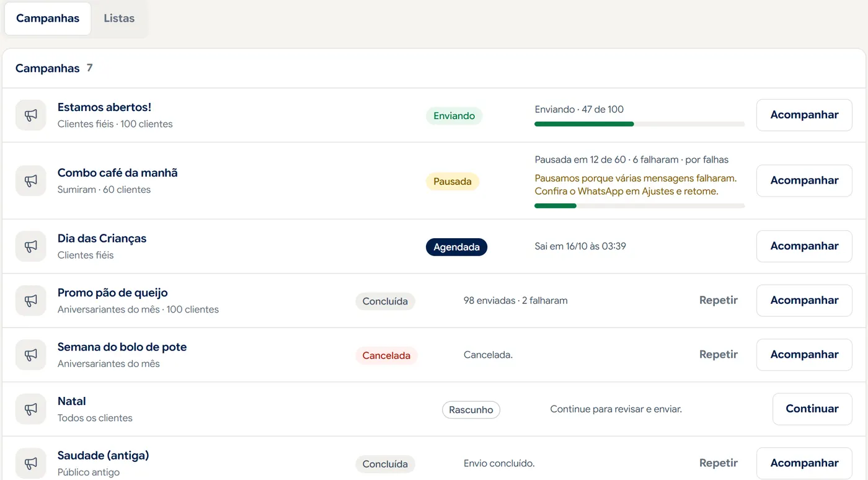Click 'Continue para revisar e enviar.' text
The image size is (868, 480).
coord(616,409)
